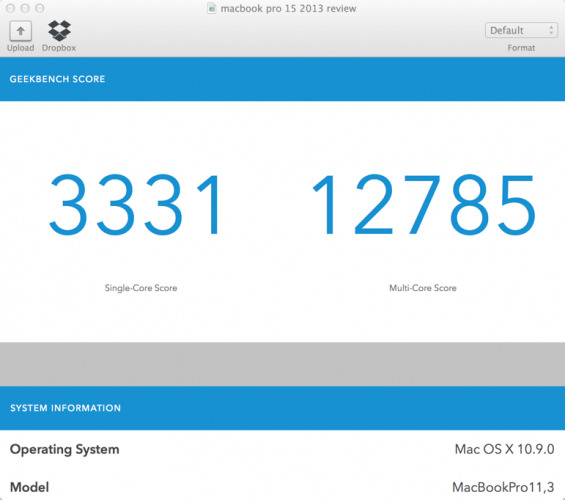Click the 'Operating System' row label
This screenshot has width=565, height=500.
(x=64, y=450)
